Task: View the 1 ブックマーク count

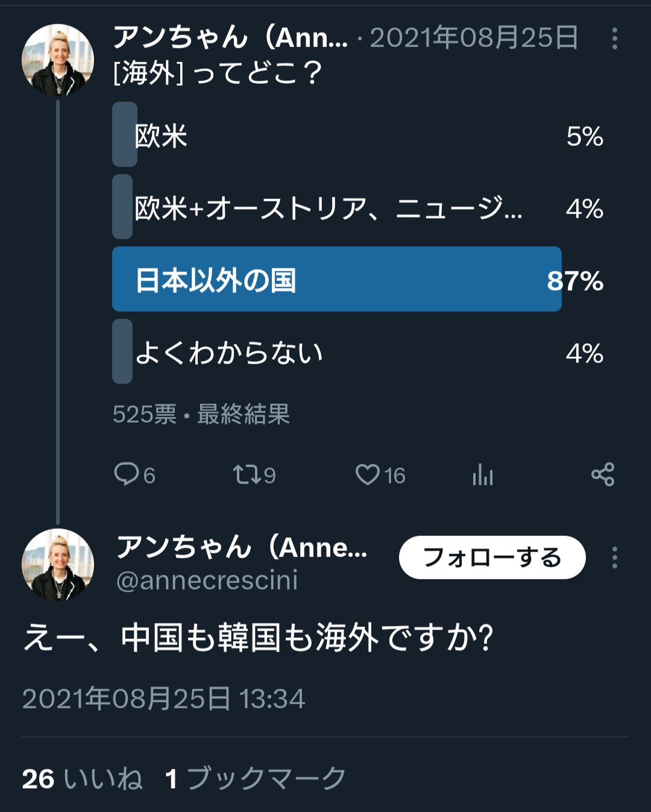Action: pos(256,778)
